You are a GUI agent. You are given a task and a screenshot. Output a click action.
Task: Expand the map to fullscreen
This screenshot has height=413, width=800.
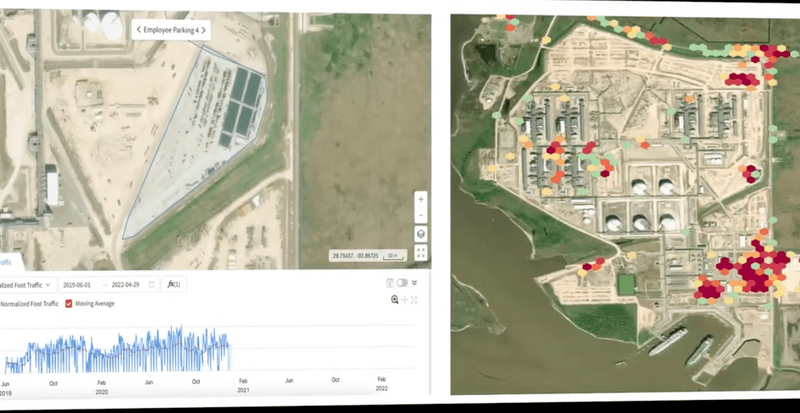[420, 252]
